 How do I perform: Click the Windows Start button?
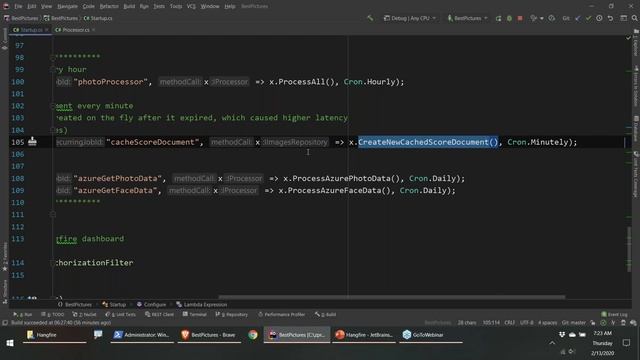coord(10,343)
